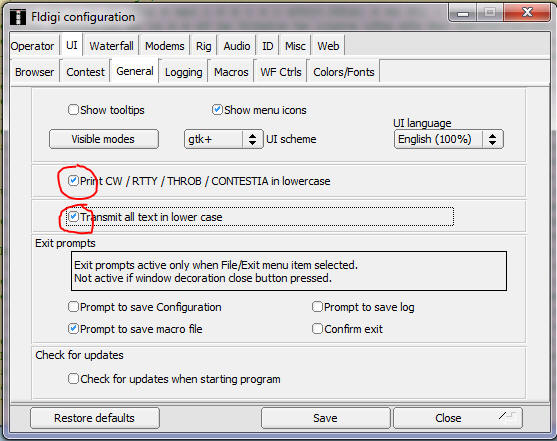
Task: Enable Prompt to save Configuration
Action: [x=73, y=307]
